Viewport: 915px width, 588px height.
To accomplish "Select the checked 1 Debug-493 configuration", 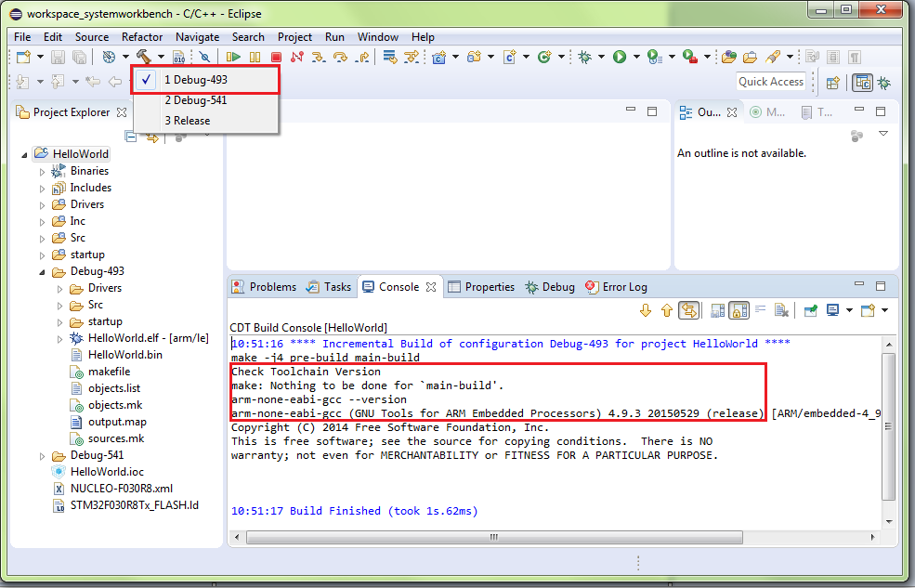I will pyautogui.click(x=205, y=79).
